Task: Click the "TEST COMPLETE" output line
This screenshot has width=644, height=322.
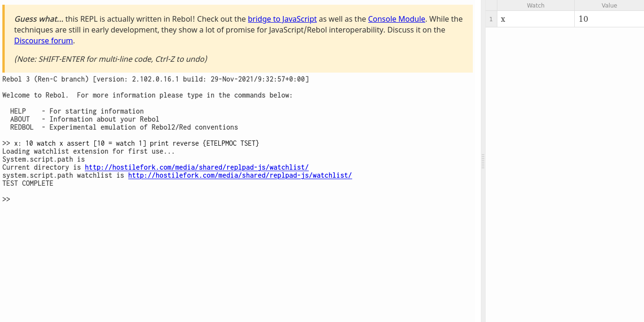Action: click(x=28, y=183)
